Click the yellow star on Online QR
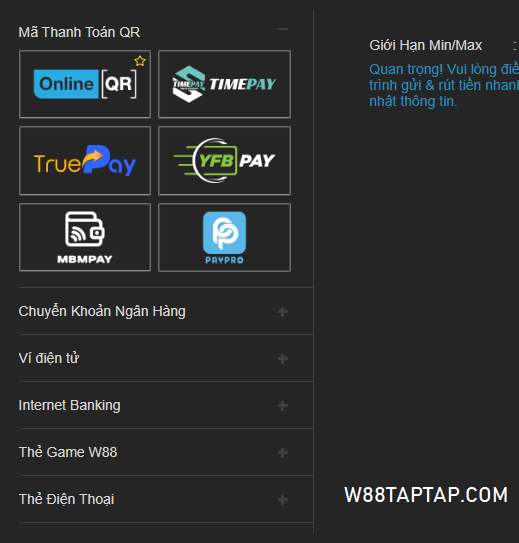 pyautogui.click(x=140, y=61)
